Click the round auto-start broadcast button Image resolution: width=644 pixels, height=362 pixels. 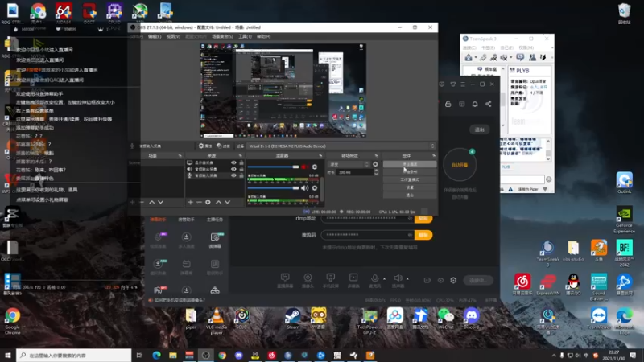(460, 165)
